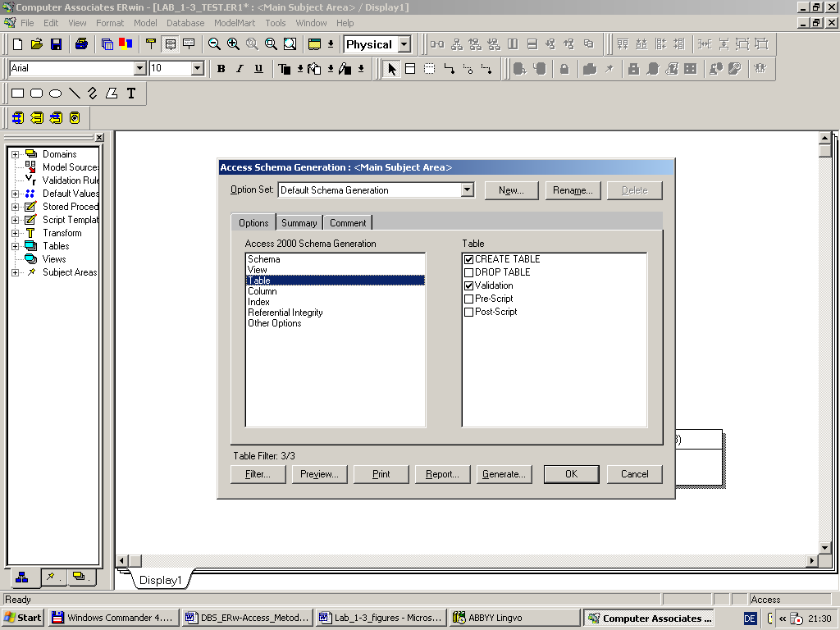Click the Report... button
This screenshot has width=840, height=630.
[x=442, y=474]
